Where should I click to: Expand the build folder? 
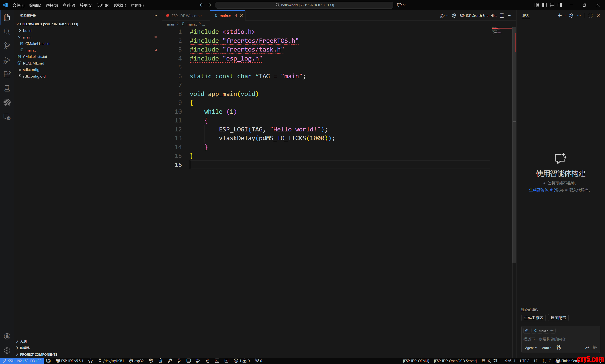(27, 30)
